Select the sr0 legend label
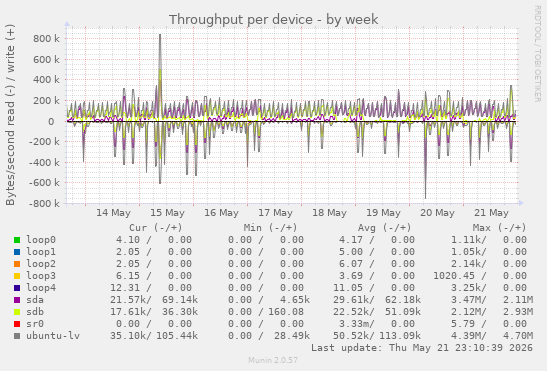The width and height of the screenshot is (547, 371). (x=35, y=324)
